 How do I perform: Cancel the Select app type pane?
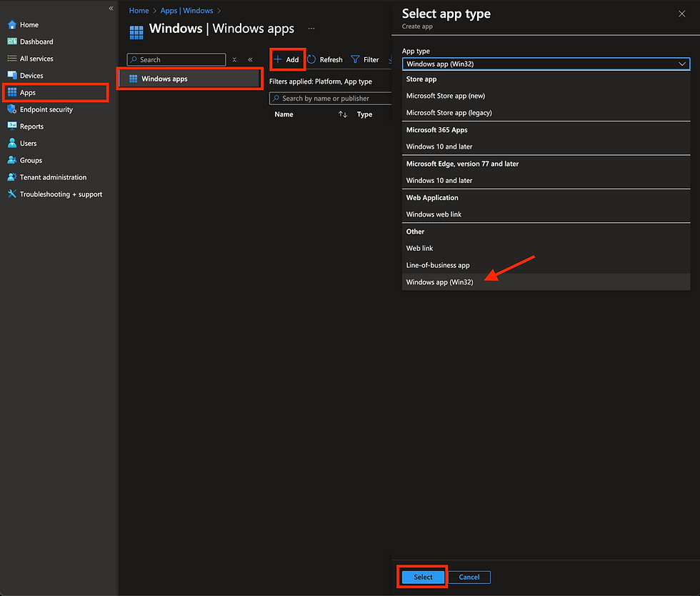469,577
